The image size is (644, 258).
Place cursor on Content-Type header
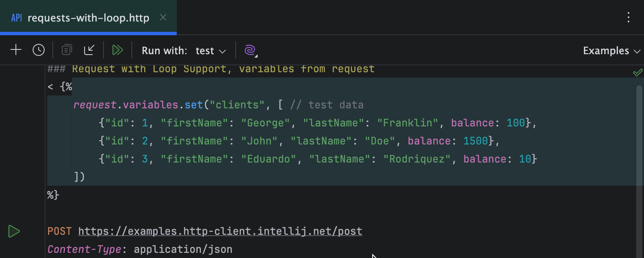84,249
